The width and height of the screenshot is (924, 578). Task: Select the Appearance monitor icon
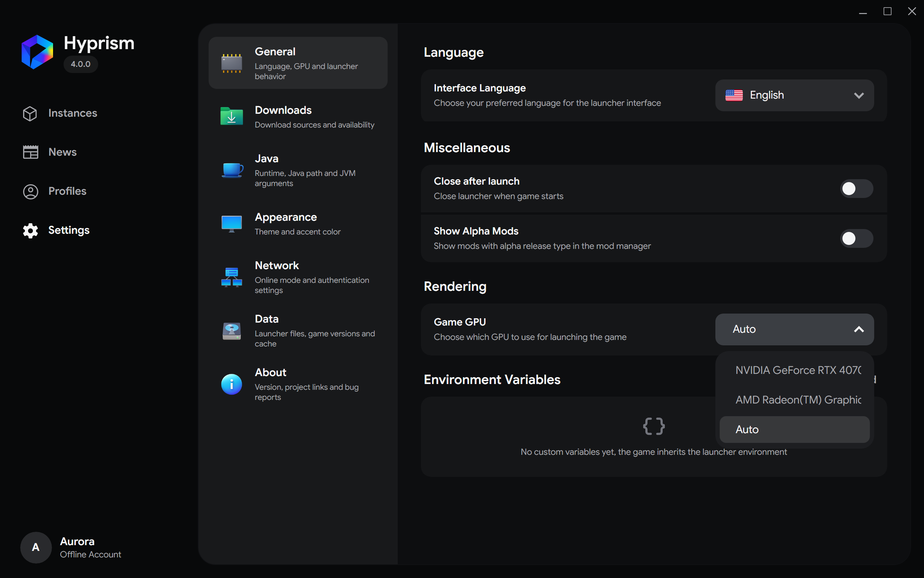(x=232, y=224)
